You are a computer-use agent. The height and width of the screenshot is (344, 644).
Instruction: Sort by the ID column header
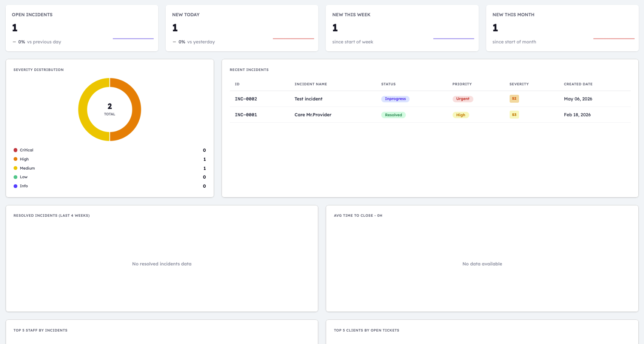tap(237, 84)
